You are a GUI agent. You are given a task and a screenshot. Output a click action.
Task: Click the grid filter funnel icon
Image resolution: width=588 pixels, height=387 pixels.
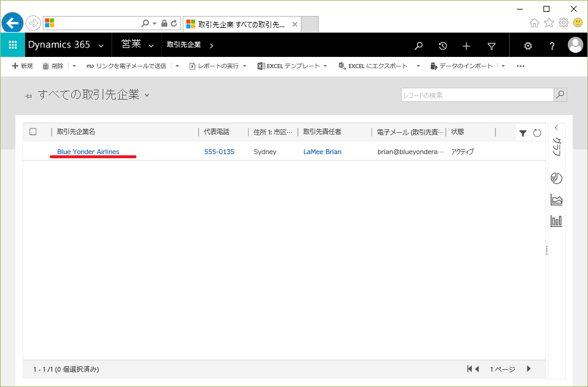[523, 133]
